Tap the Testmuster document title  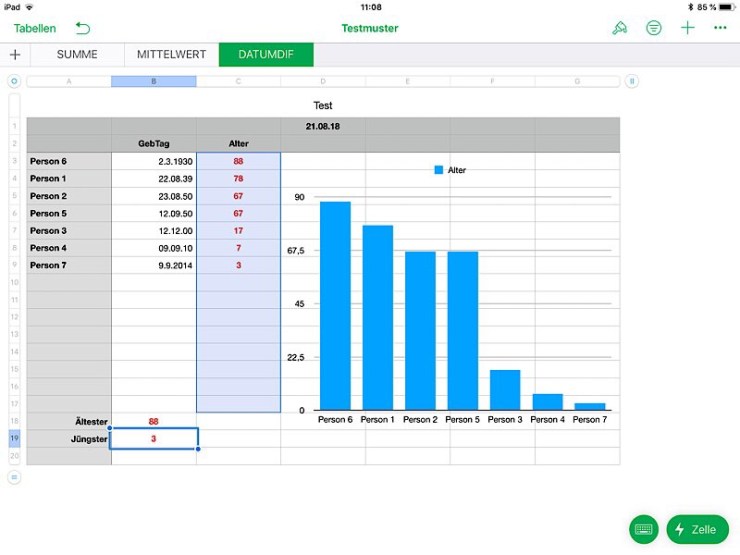[370, 28]
